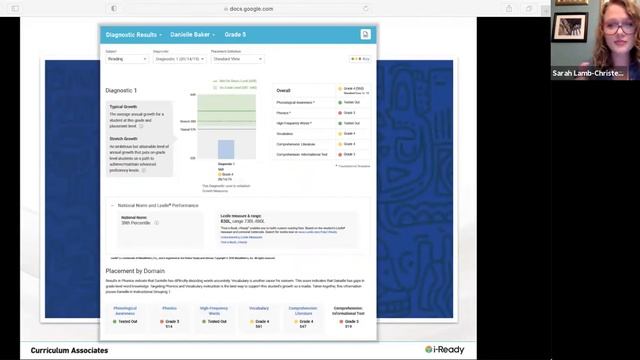Screen dimensions: 640x360
Task: Open the Diagnostic 1 date dropdown
Action: (x=179, y=59)
